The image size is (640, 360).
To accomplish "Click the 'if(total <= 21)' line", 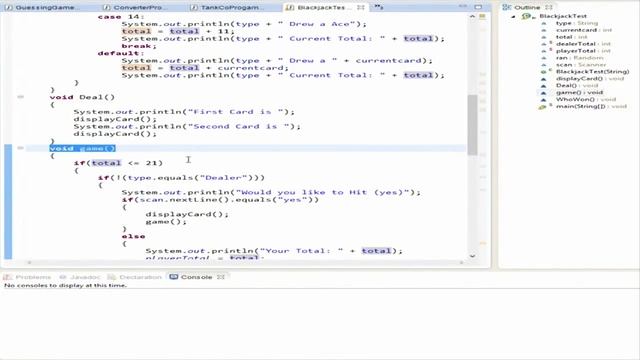I will click(x=118, y=163).
